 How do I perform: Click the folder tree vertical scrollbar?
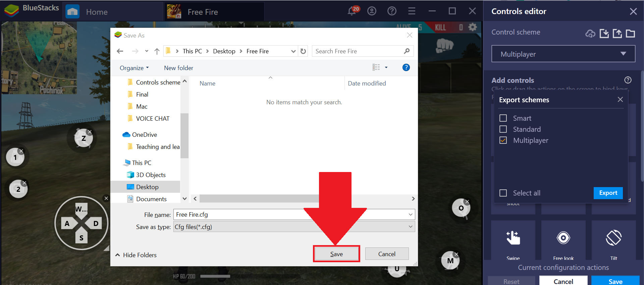click(x=184, y=136)
